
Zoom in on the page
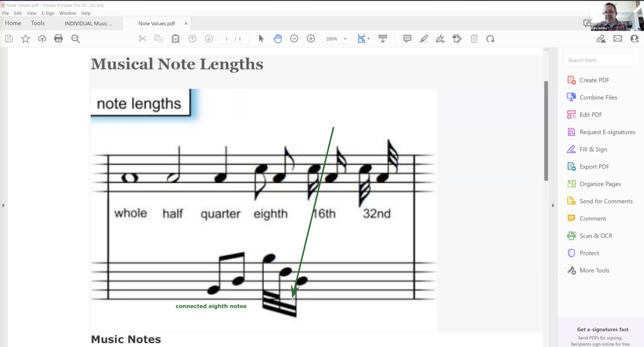[310, 39]
